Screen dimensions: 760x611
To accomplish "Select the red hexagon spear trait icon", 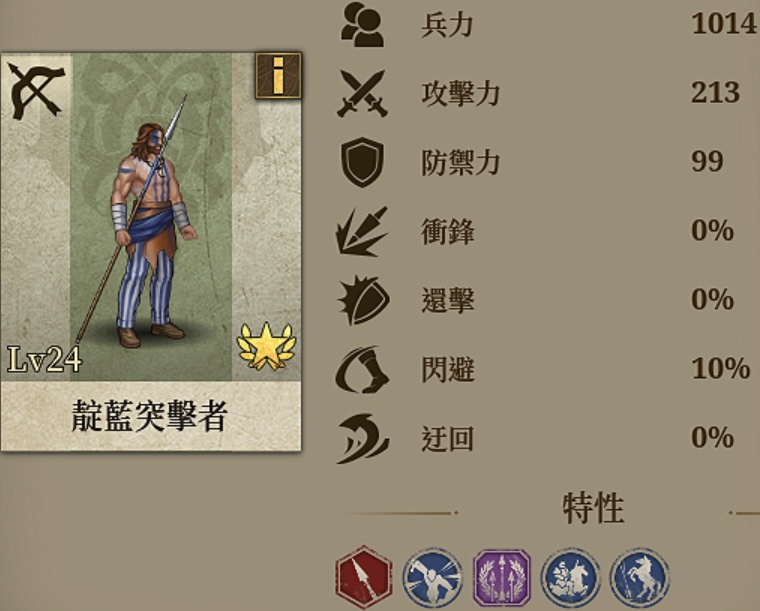I will (x=364, y=577).
